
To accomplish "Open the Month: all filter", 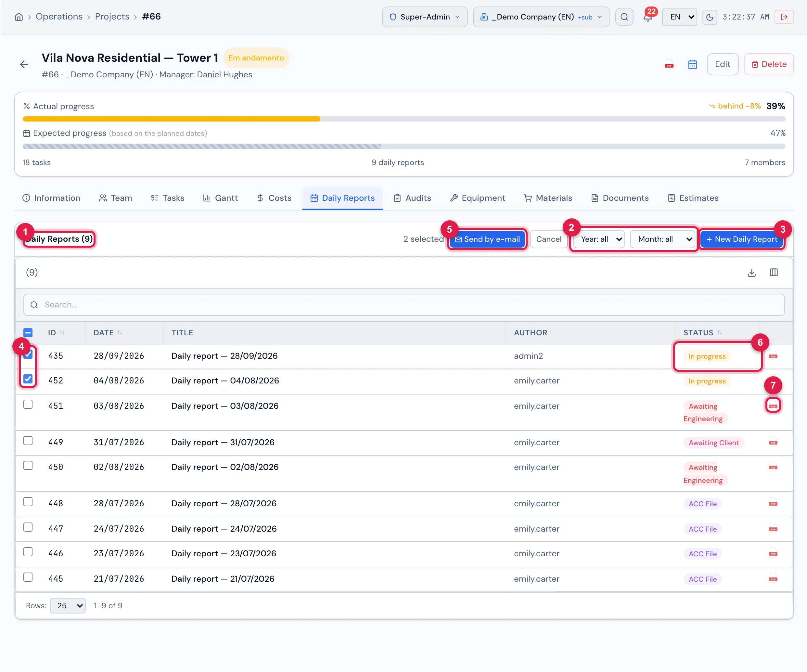I will (x=662, y=239).
